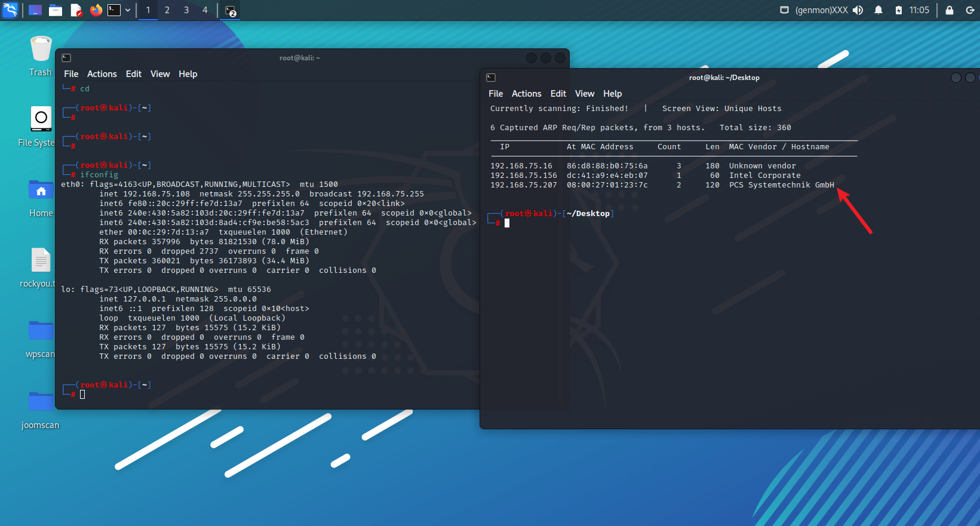The image size is (980, 526).
Task: Open a new terminal from the panel launcher
Action: coord(114,10)
